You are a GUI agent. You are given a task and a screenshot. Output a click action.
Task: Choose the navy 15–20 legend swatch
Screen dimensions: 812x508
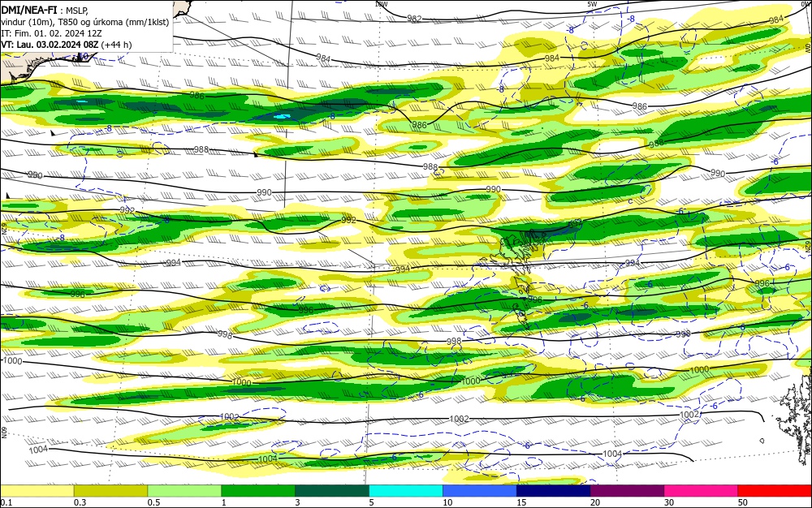554,491
